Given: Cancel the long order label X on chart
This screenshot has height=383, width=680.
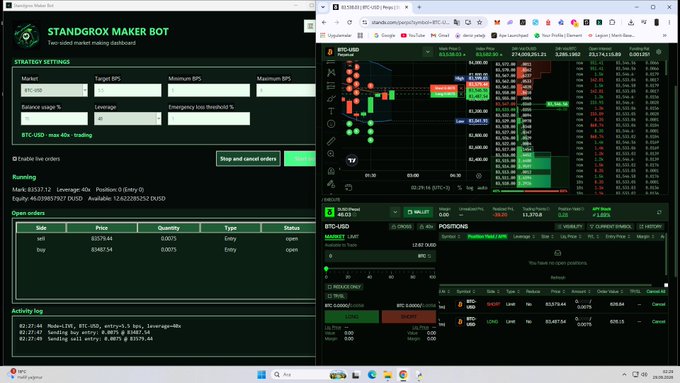Looking at the screenshot, I should (x=461, y=94).
